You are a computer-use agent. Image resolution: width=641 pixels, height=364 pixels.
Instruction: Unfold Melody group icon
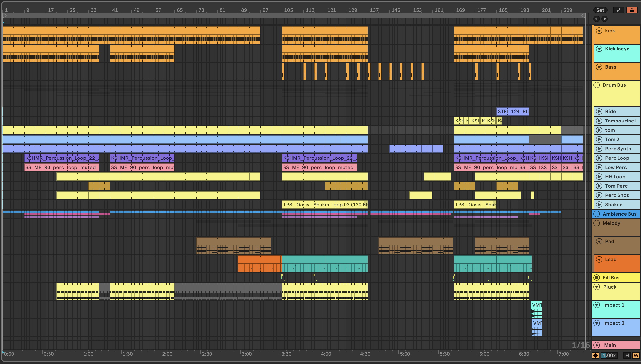pyautogui.click(x=597, y=223)
